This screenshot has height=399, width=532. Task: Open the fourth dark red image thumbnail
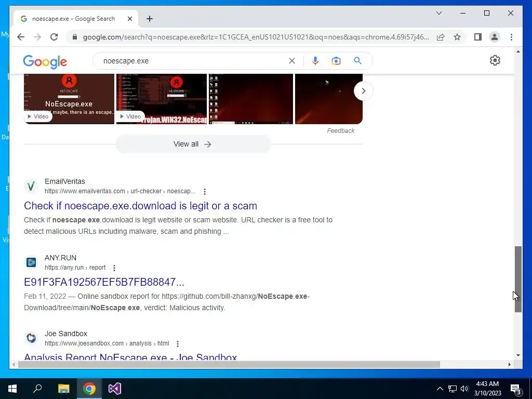(x=329, y=99)
